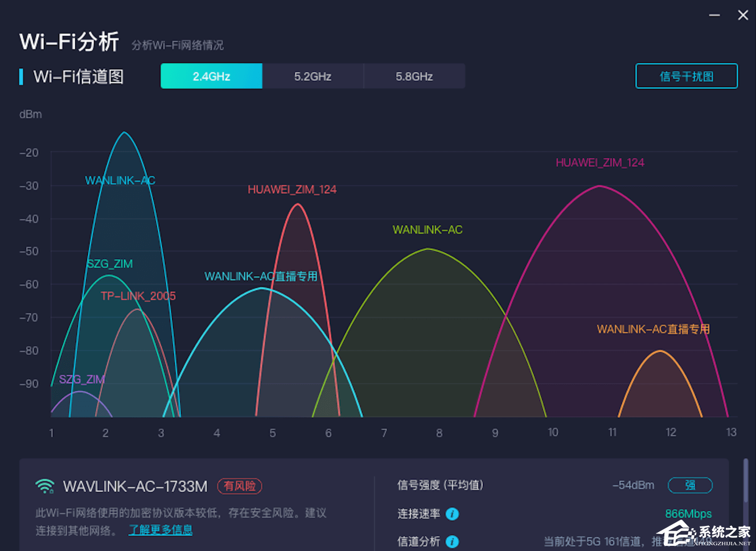Screen dimensions: 756x551
Task: Select the purple SZG_ZIM label near channel 1
Action: pos(82,379)
